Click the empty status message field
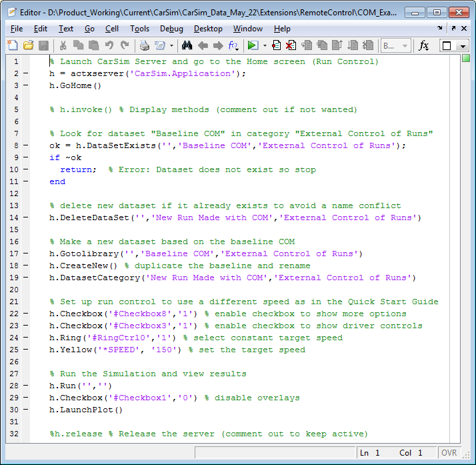This screenshot has height=465, width=476. 275,452
